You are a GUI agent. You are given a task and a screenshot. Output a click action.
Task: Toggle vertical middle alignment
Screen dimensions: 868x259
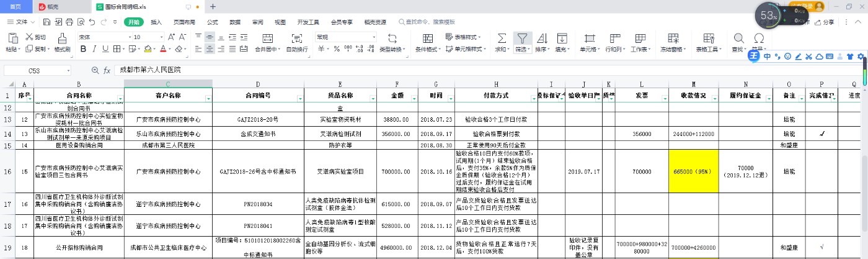click(x=210, y=37)
